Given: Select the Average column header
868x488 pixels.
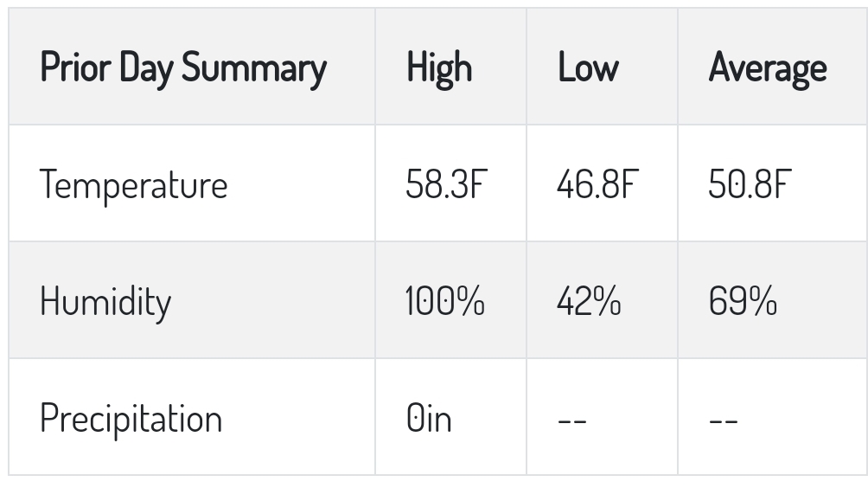Looking at the screenshot, I should click(x=768, y=68).
